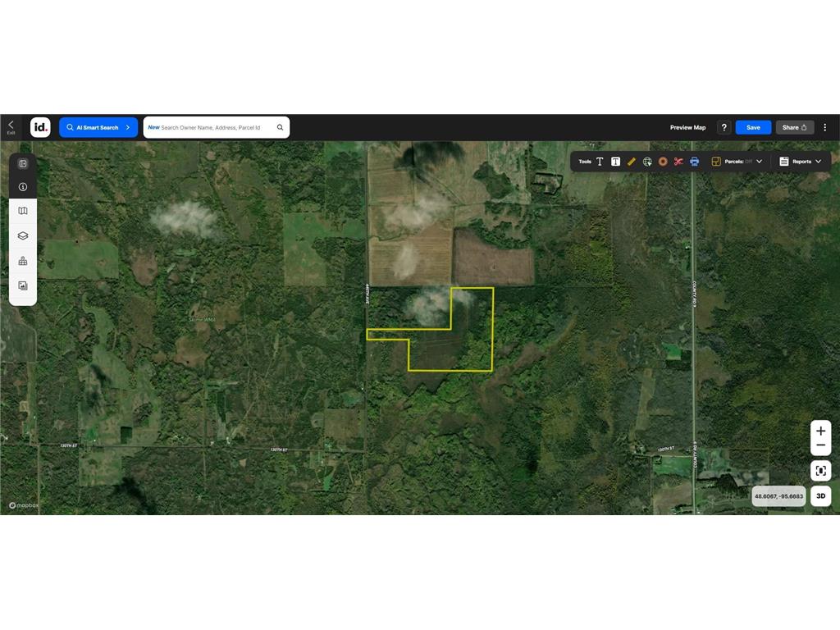Open the info circle panel

click(23, 187)
